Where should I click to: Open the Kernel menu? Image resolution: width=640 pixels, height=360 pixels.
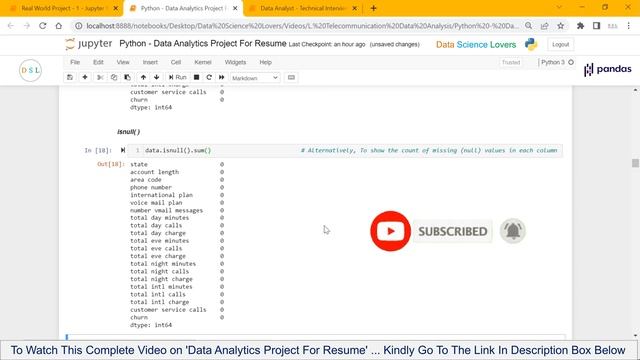[x=203, y=62]
